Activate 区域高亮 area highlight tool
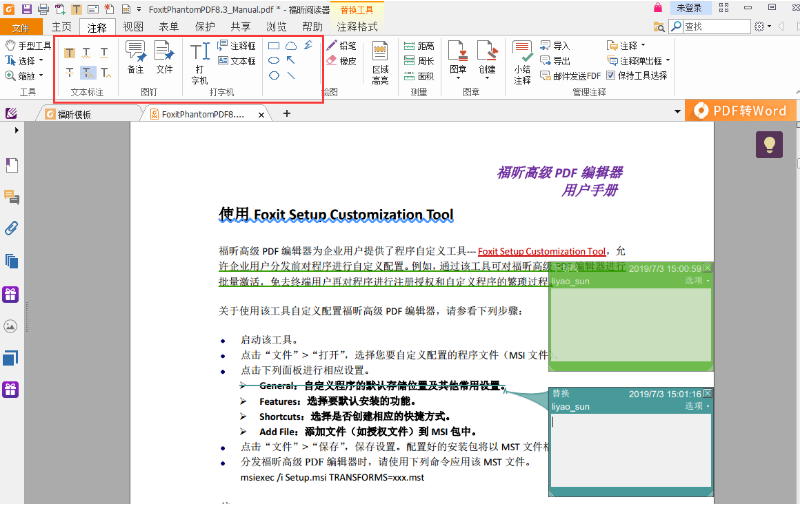 tap(380, 63)
